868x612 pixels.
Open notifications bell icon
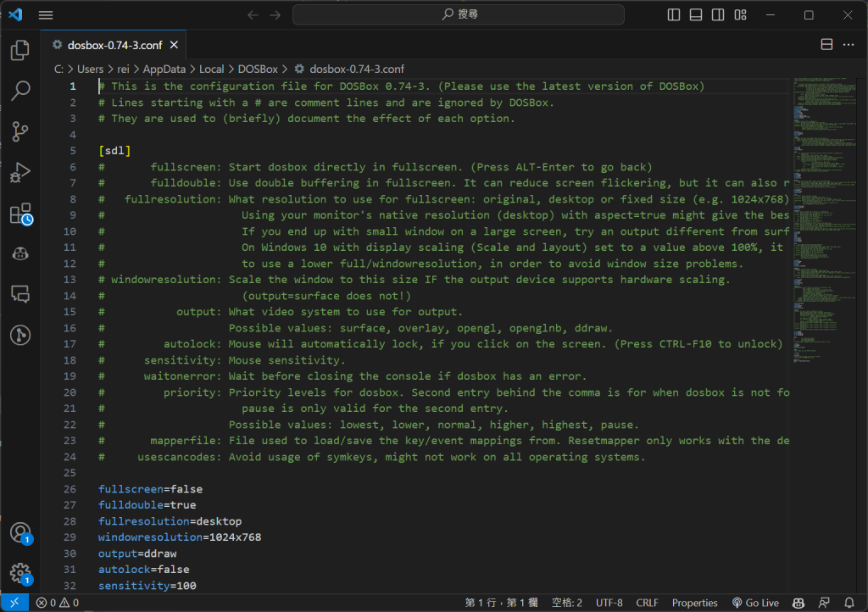pyautogui.click(x=849, y=603)
